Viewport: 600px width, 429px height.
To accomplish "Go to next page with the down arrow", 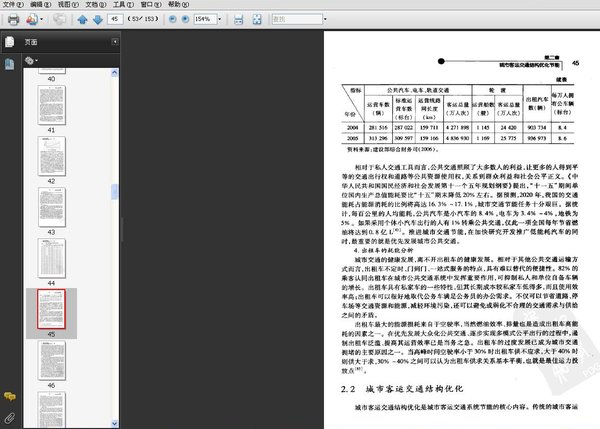I will [98, 19].
